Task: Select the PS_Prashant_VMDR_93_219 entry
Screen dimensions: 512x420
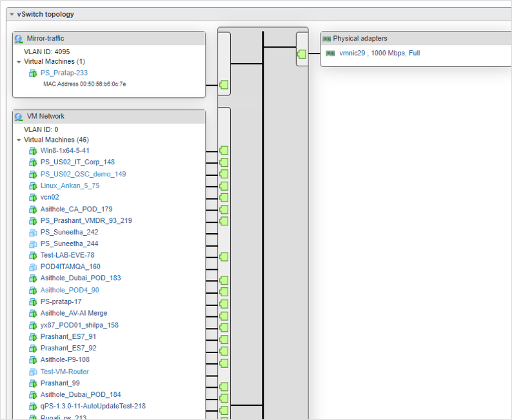Action: [x=86, y=221]
